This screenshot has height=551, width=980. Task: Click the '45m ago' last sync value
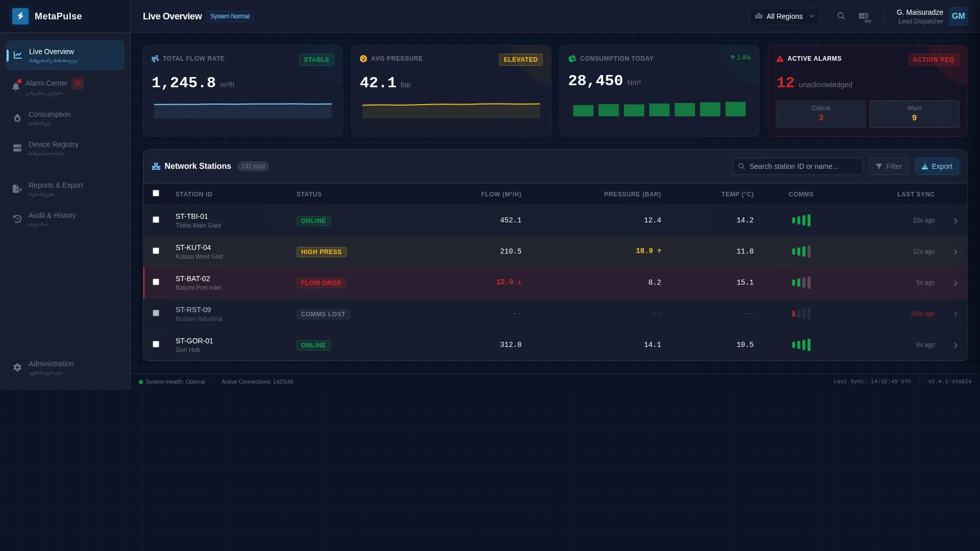[x=922, y=314]
